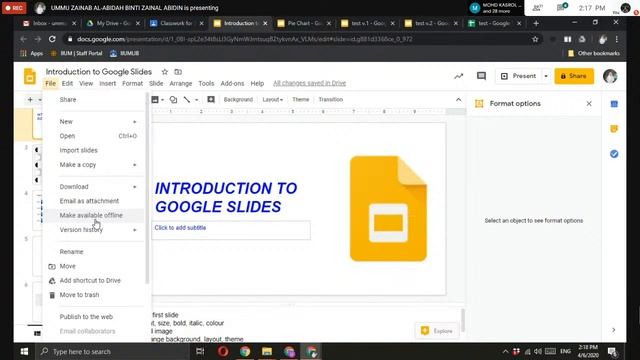Click the Present button
The height and width of the screenshot is (360, 640).
[x=519, y=76]
